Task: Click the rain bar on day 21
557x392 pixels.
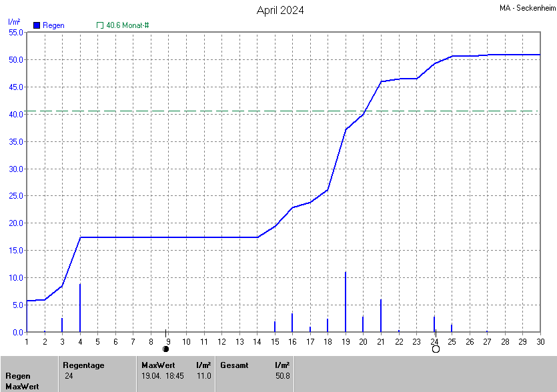Action: tap(381, 315)
